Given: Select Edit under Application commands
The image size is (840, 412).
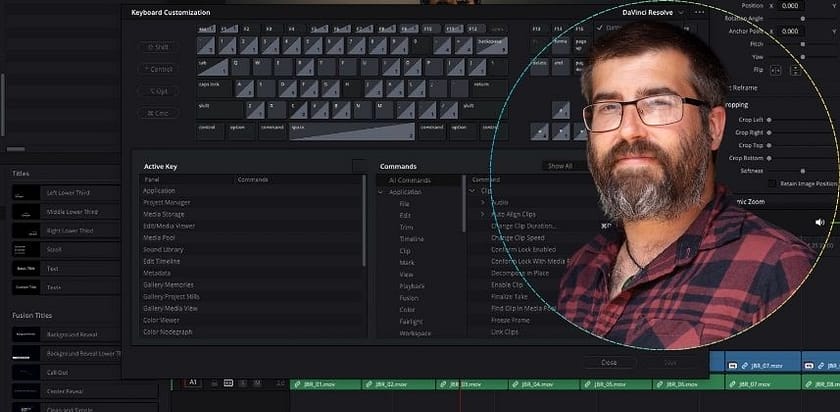Looking at the screenshot, I should (405, 215).
